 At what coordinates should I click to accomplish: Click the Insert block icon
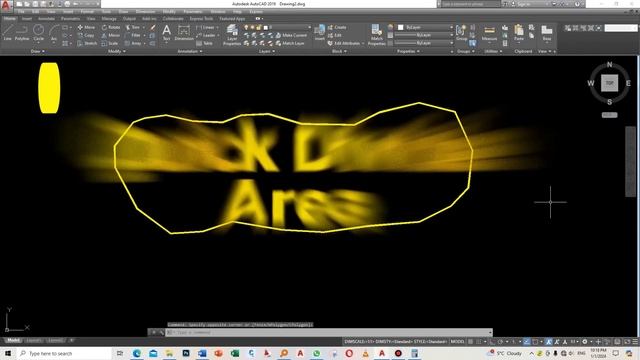coord(320,32)
